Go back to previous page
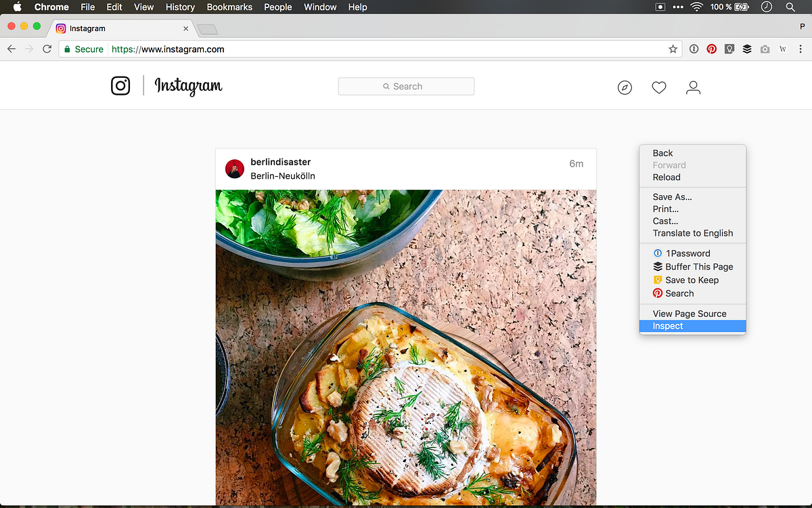The width and height of the screenshot is (812, 508). tap(12, 49)
